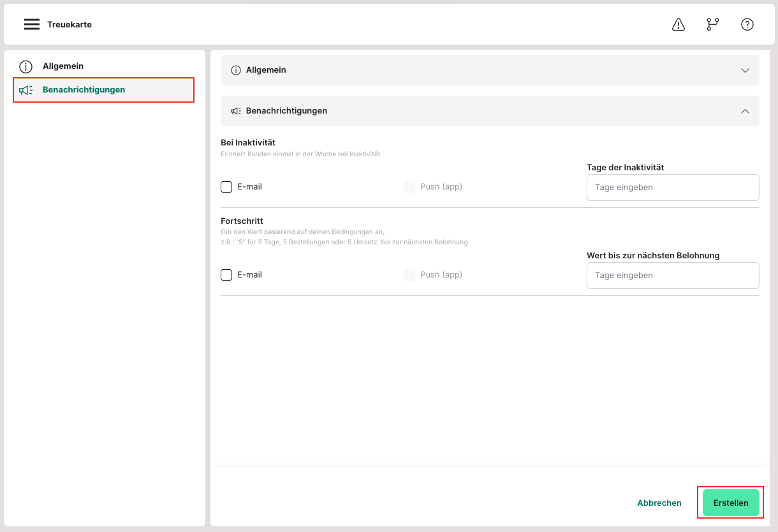
Task: Click megaphone icon in Benachrichtigungen section header
Action: pos(235,111)
